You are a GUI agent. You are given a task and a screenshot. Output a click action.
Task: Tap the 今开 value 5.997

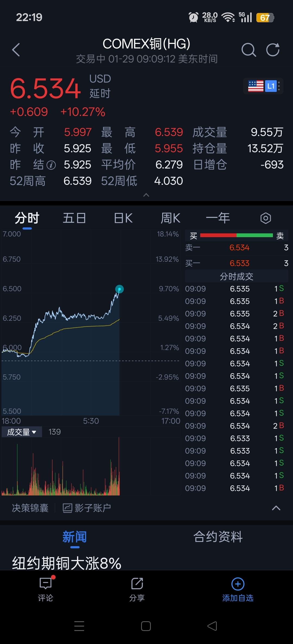78,132
